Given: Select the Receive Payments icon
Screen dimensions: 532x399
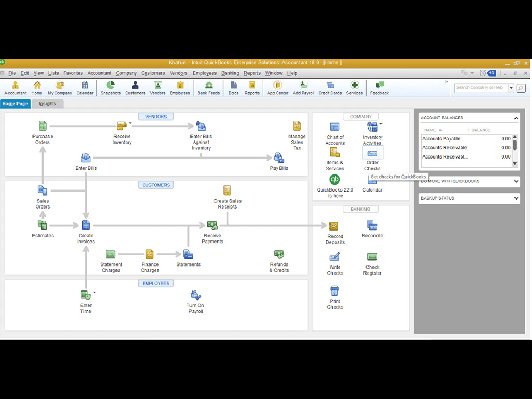Looking at the screenshot, I should click(212, 225).
